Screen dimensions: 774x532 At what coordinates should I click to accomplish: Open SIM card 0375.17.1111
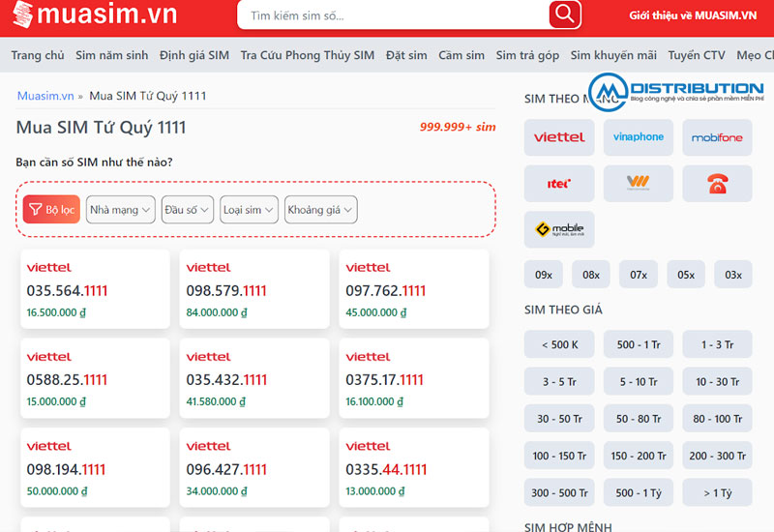414,378
